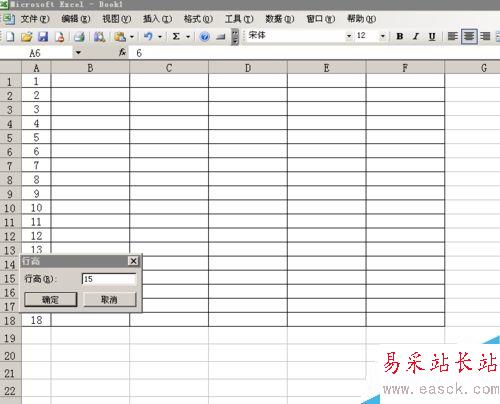Screen dimensions: 500x404
Task: Open the 文件 (File) menu
Action: (x=35, y=19)
